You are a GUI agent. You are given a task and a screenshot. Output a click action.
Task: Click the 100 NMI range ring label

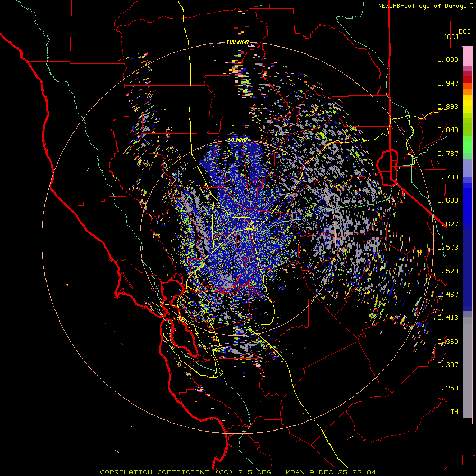pos(237,42)
